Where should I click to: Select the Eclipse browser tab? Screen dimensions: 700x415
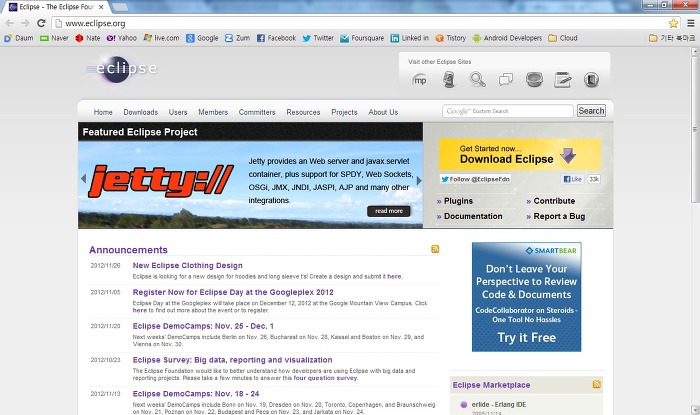pos(56,7)
